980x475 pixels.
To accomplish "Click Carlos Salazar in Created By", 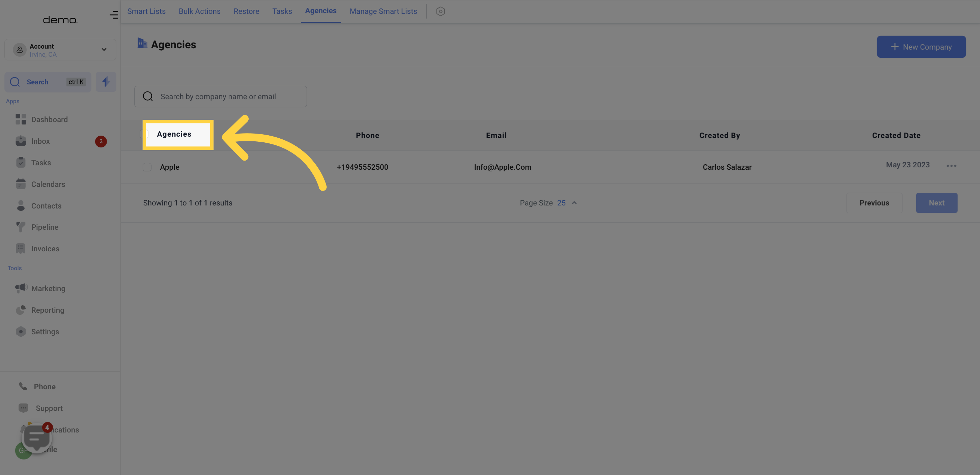I will click(x=727, y=167).
